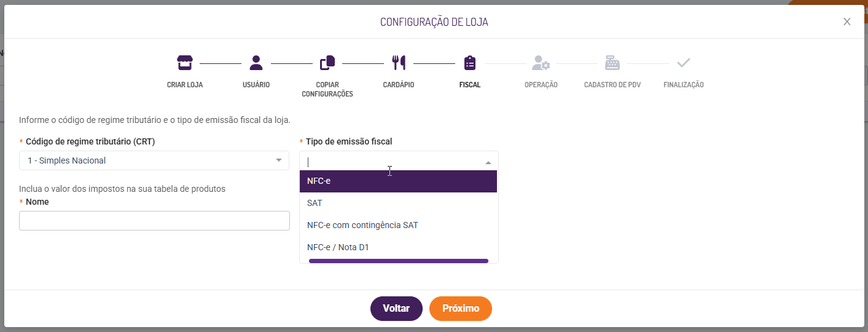This screenshot has height=332, width=868.
Task: Click the Criar Loja store step icon
Action: click(x=185, y=63)
